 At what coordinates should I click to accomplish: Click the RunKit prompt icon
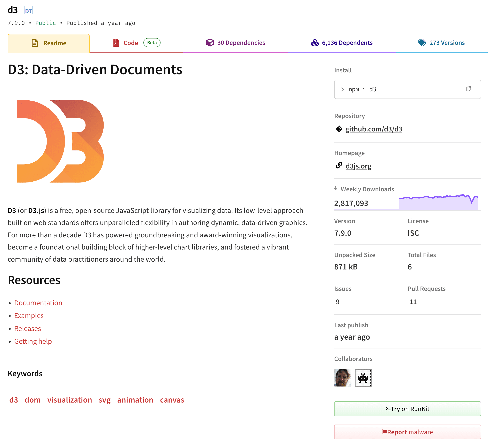pyautogui.click(x=388, y=409)
